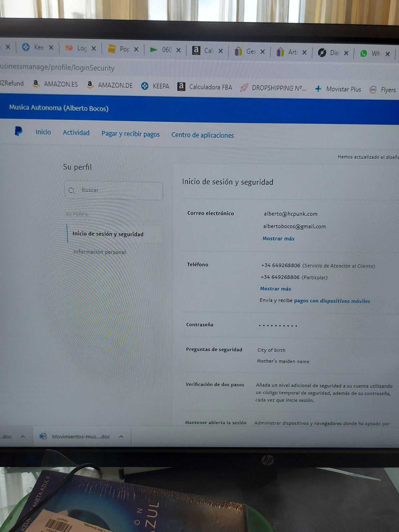Screen dimensions: 399x532
Task: Click the Contraseña masked dots
Action: (278, 326)
